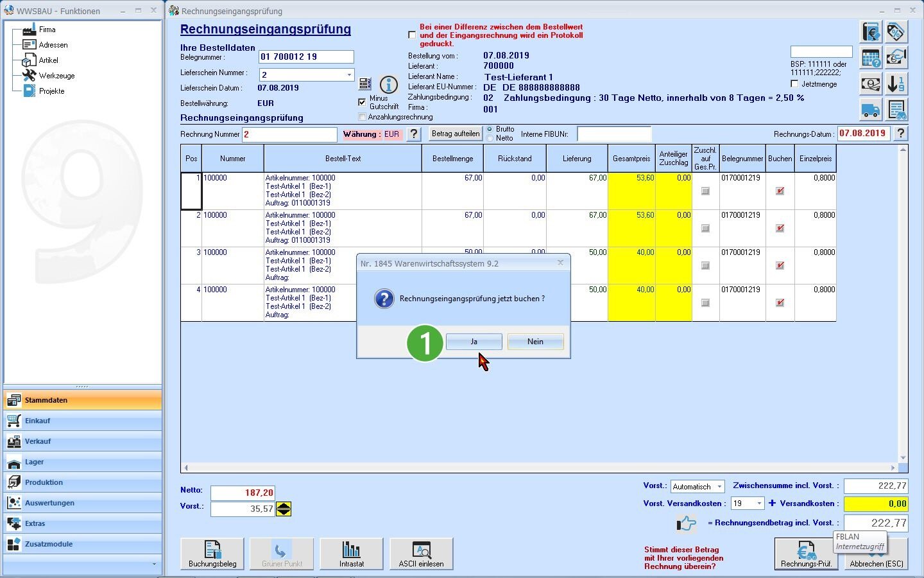Viewport: 924px width, 578px height.
Task: Click Bestell-Text column header
Action: pos(343,159)
